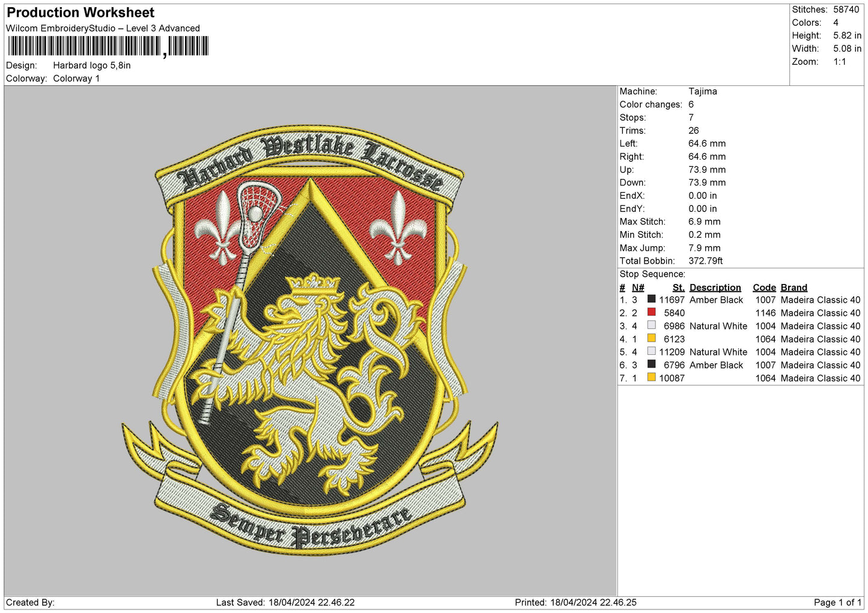Screen dimensions: 868x613
Task: Click the barcode under the worksheet title
Action: coord(108,46)
